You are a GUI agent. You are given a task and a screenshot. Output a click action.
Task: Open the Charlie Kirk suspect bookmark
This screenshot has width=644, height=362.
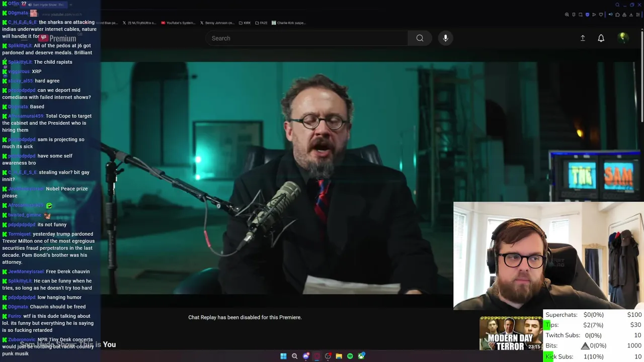coord(288,23)
